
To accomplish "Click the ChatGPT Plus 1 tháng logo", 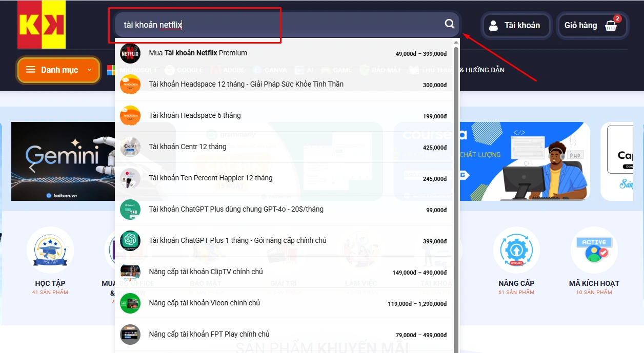I will pyautogui.click(x=130, y=240).
